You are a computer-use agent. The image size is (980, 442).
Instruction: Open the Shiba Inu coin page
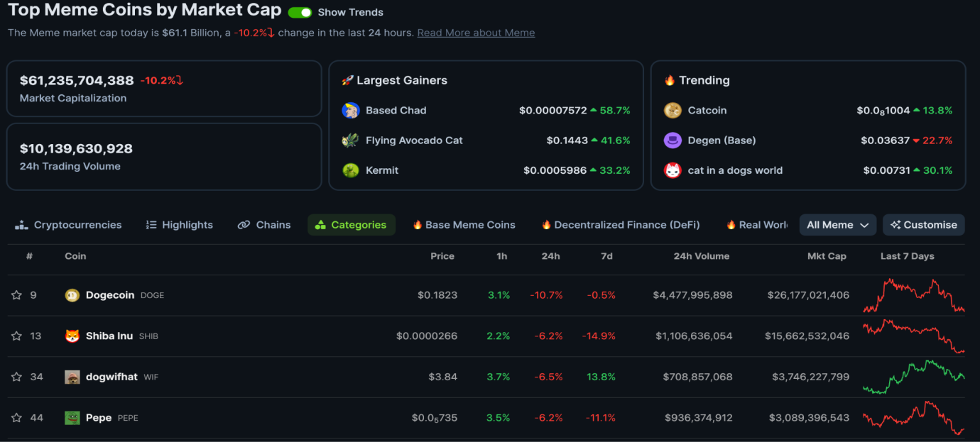(x=109, y=336)
